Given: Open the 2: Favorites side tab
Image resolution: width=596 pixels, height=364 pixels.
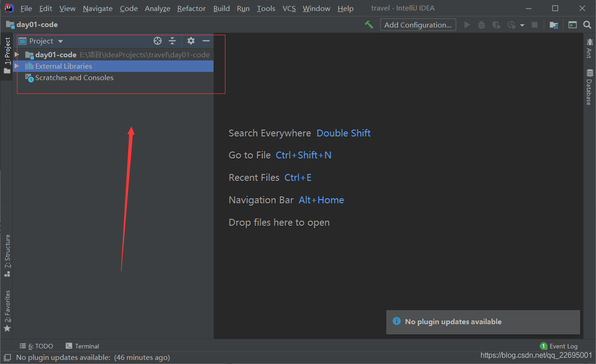Looking at the screenshot, I should coord(7,311).
